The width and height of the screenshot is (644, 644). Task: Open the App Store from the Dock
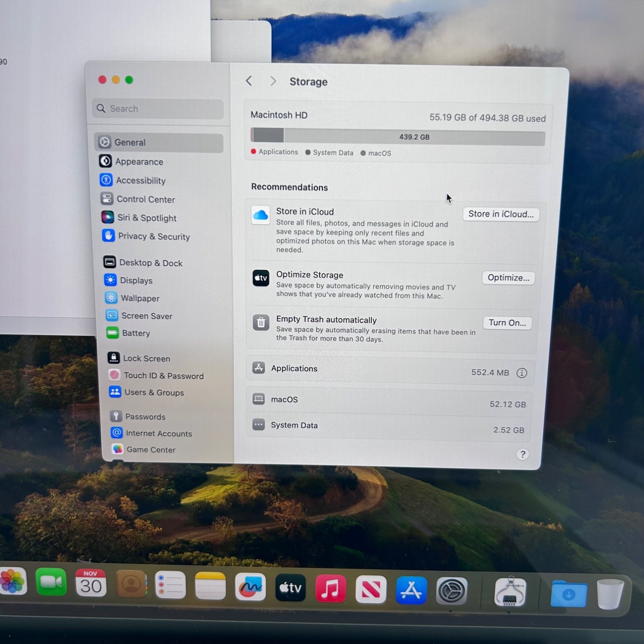click(411, 590)
